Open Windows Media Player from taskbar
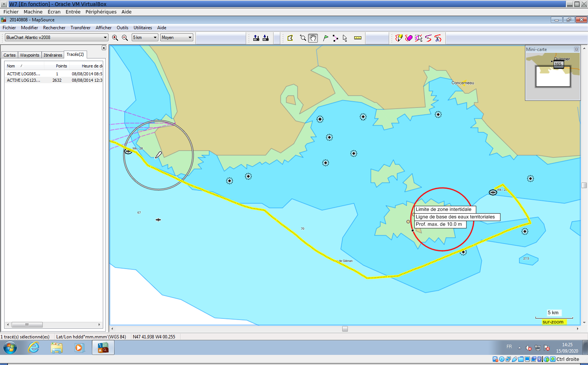 pos(79,348)
